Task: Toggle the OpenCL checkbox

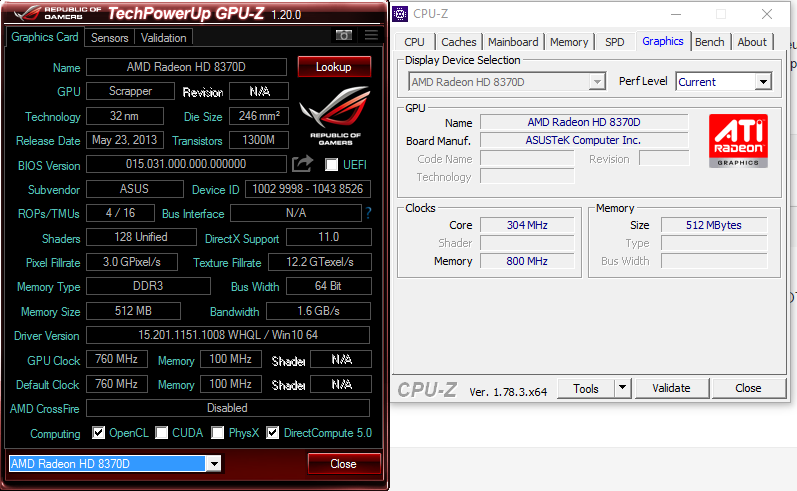Action: point(99,433)
